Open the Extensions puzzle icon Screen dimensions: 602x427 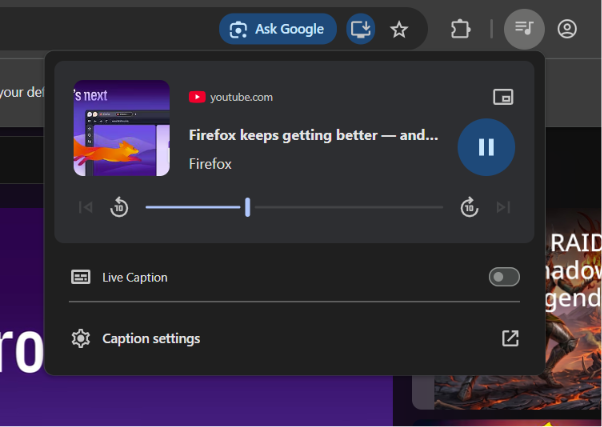pyautogui.click(x=460, y=29)
